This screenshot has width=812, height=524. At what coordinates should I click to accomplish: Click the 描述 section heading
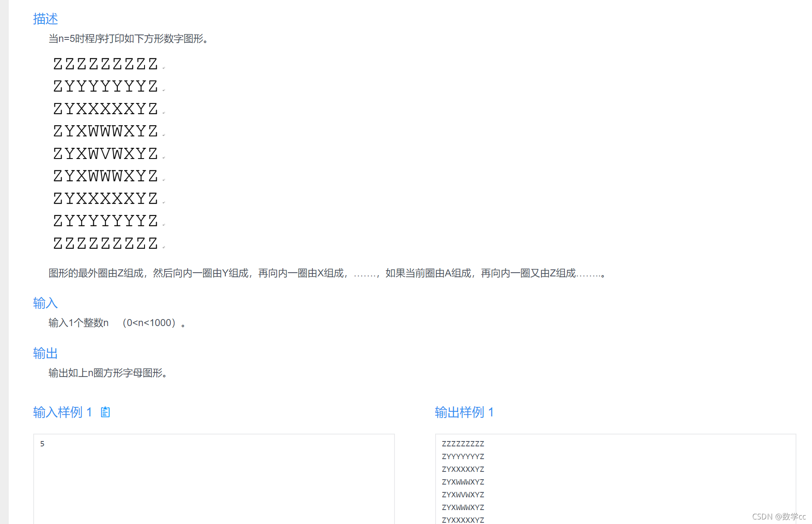(45, 19)
